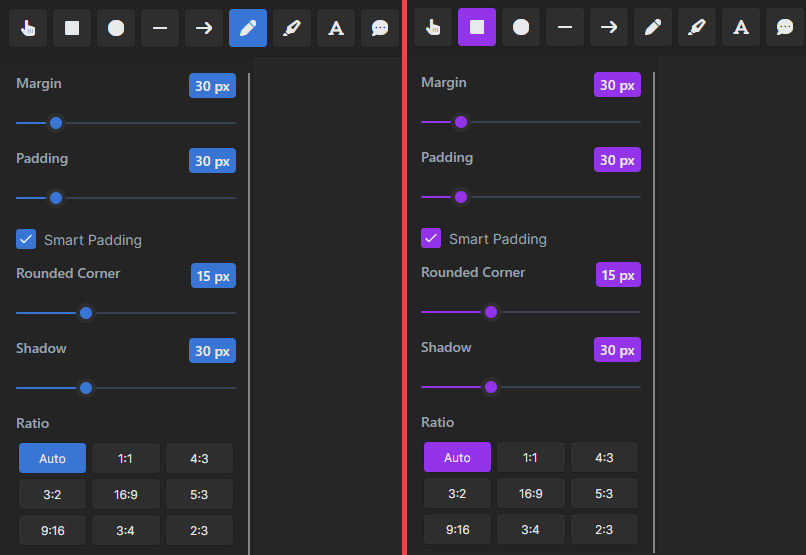Click the blue Shadow slider handle
Viewport: 806px width, 555px height.
pos(86,388)
